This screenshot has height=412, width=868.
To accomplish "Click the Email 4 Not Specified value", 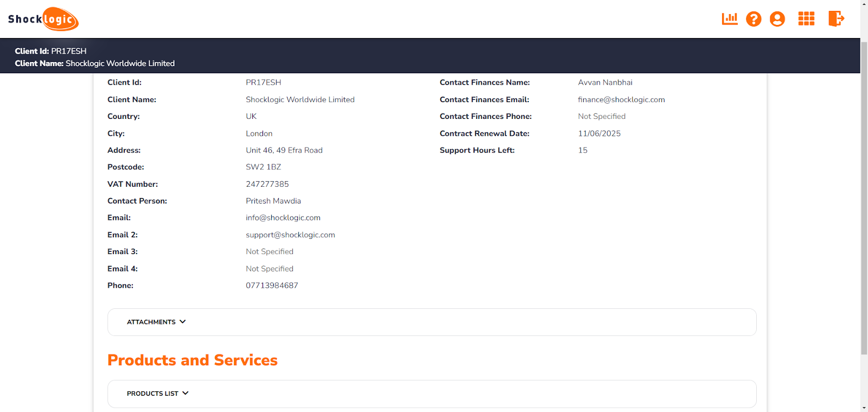I will coord(270,269).
